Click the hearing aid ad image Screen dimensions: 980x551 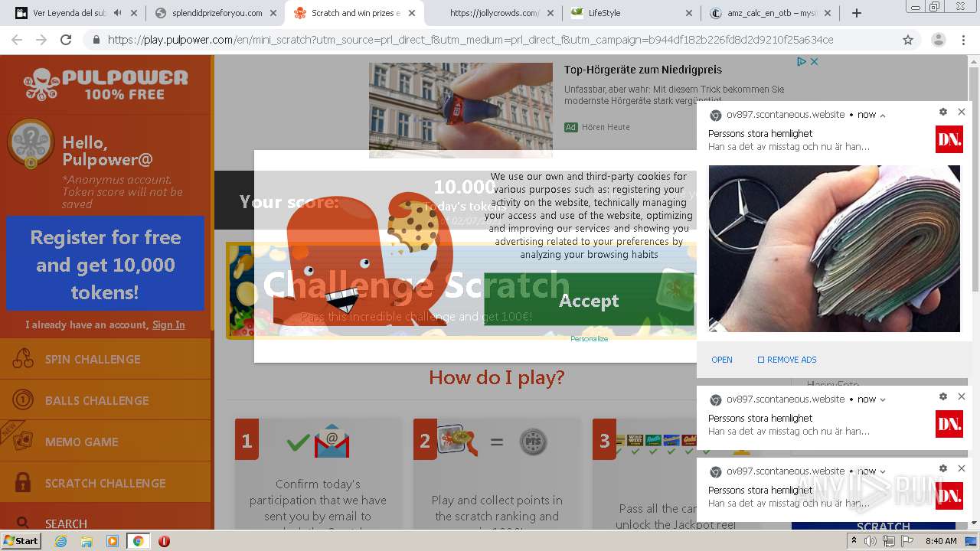point(461,110)
